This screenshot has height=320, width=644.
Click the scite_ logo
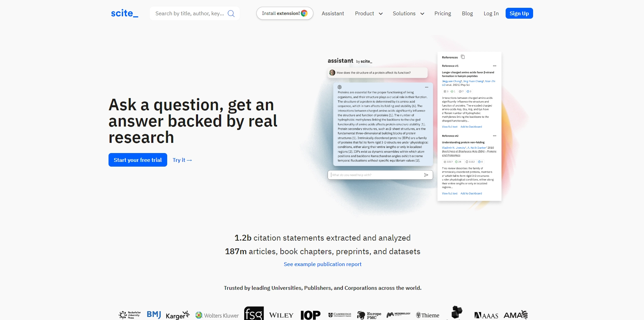124,13
